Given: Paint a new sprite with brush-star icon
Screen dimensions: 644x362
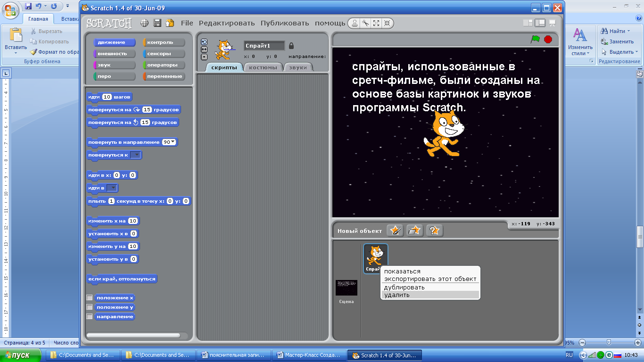Looking at the screenshot, I should [395, 230].
